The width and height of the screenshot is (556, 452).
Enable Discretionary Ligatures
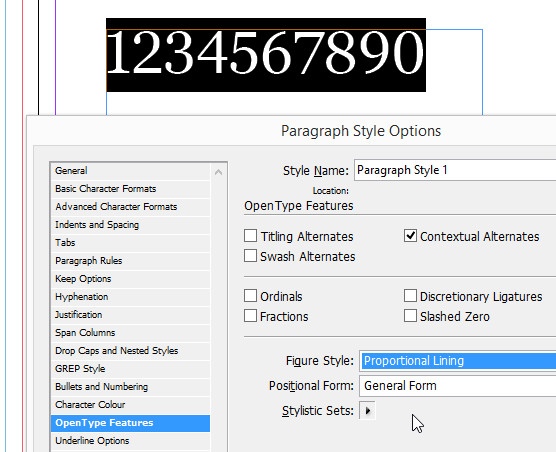tap(410, 296)
